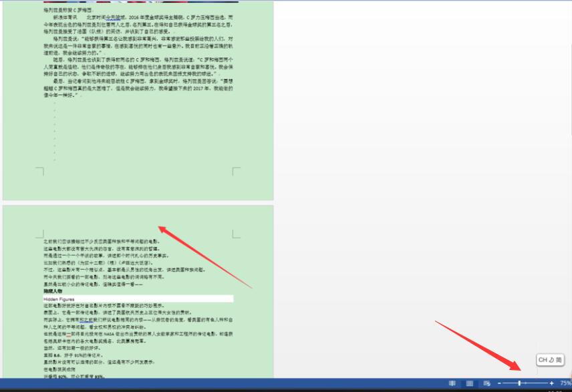Switch to Web Layout view

point(486,383)
